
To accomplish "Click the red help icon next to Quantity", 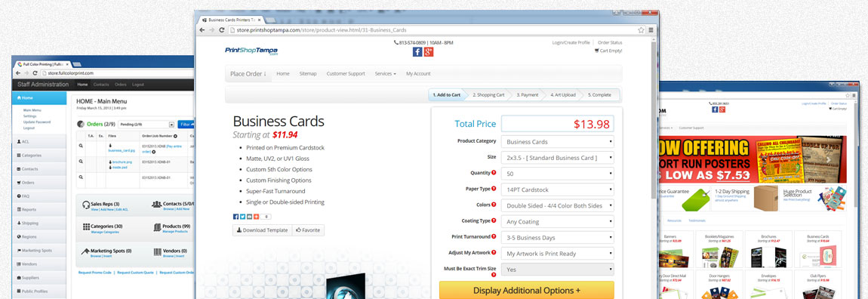I will point(494,173).
